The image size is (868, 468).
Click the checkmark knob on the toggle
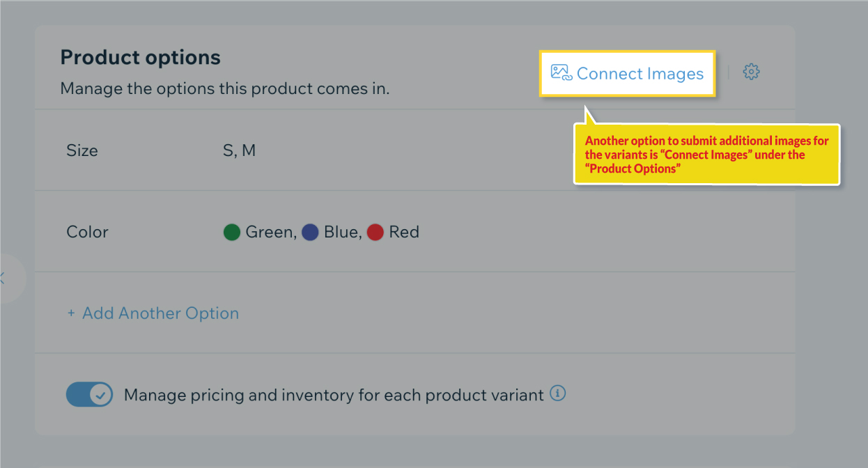click(x=101, y=395)
